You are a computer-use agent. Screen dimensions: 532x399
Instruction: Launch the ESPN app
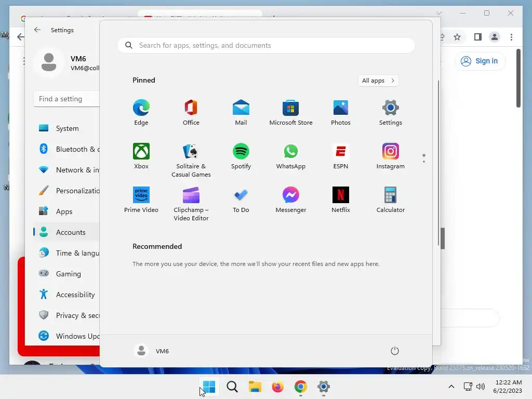[x=341, y=156]
